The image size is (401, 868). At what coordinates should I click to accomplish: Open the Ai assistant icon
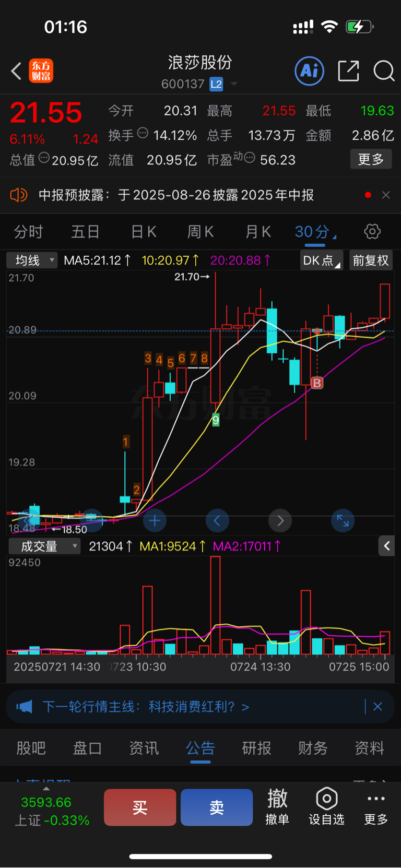pos(309,70)
